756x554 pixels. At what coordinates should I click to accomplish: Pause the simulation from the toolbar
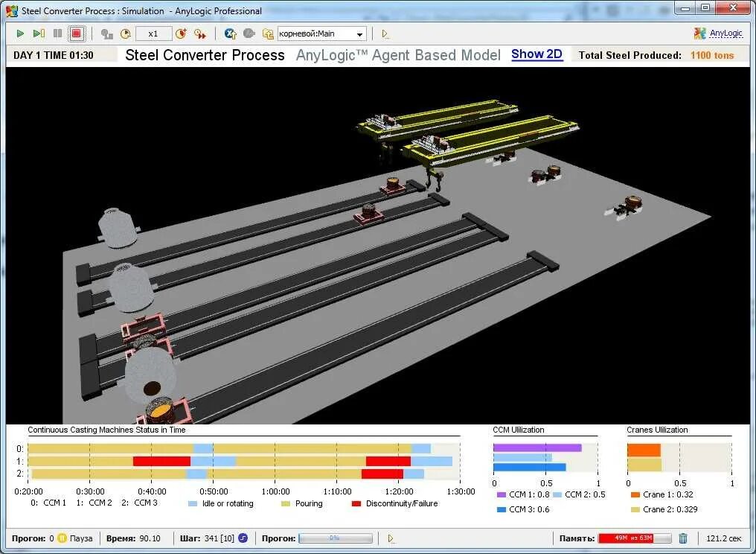[x=57, y=34]
